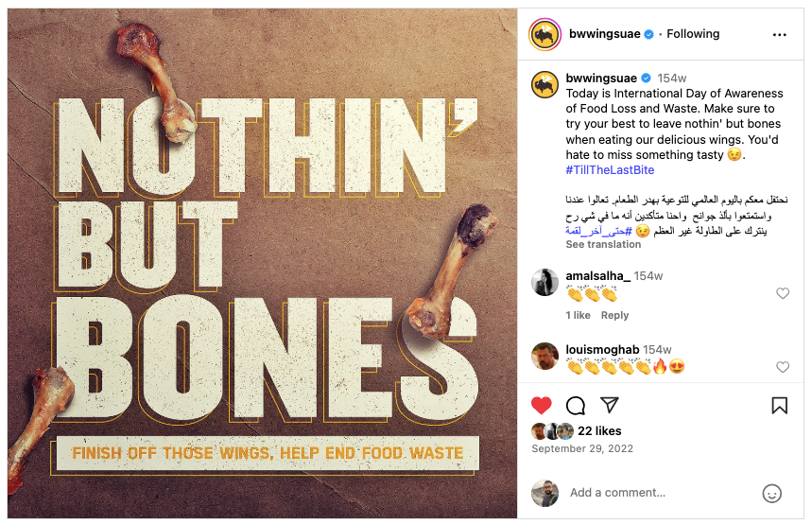Unlike the post with the red heart
Viewport: 812px width, 524px height.
click(541, 406)
